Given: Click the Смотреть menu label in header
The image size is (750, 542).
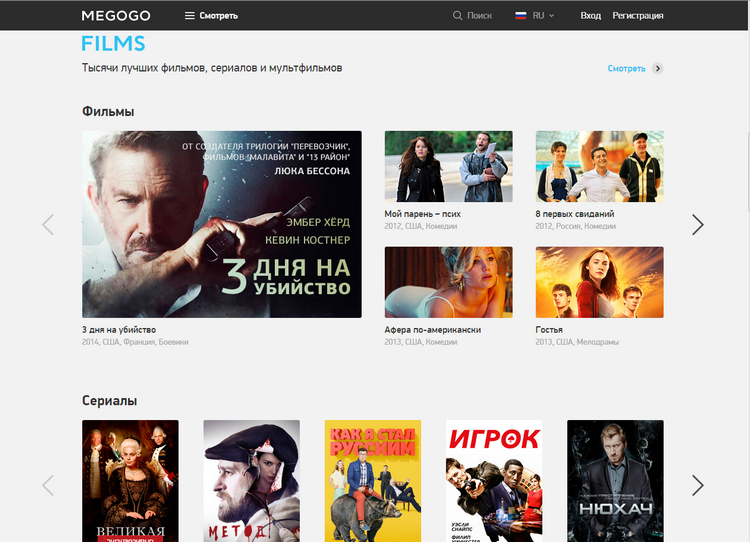Looking at the screenshot, I should (219, 16).
